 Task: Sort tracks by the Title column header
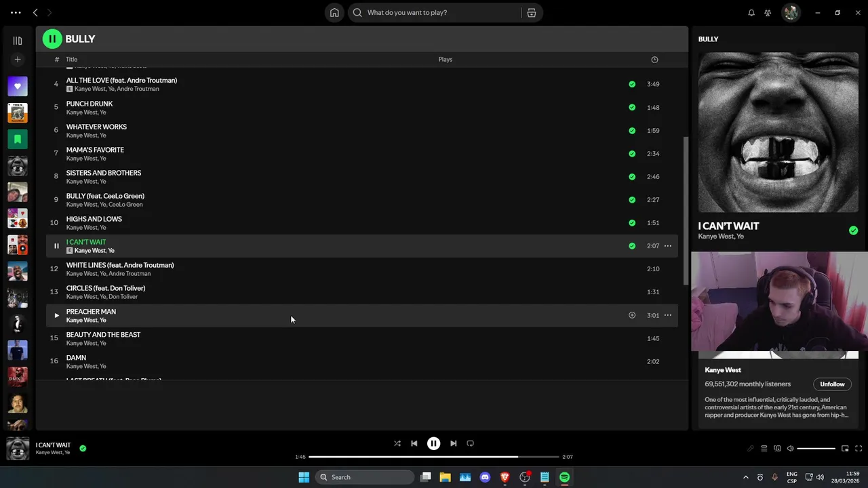coord(71,60)
